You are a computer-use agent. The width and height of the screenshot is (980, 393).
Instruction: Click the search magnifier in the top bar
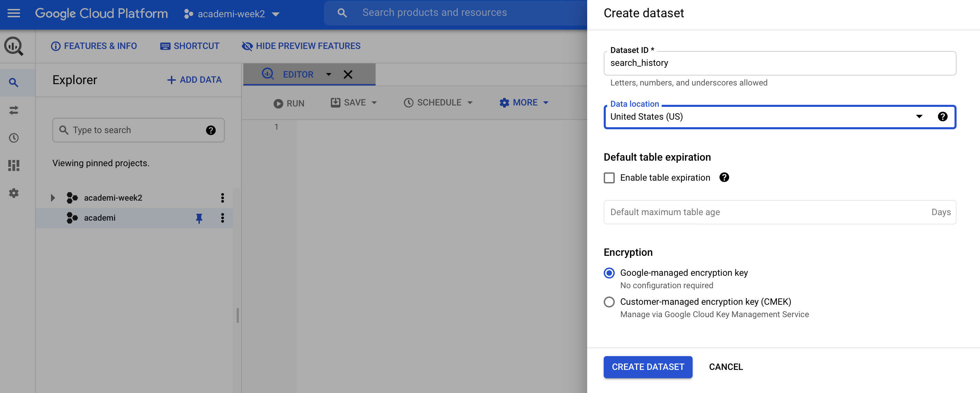pyautogui.click(x=341, y=12)
